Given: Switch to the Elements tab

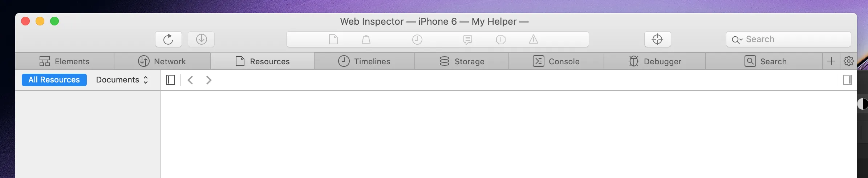Looking at the screenshot, I should pos(65,61).
